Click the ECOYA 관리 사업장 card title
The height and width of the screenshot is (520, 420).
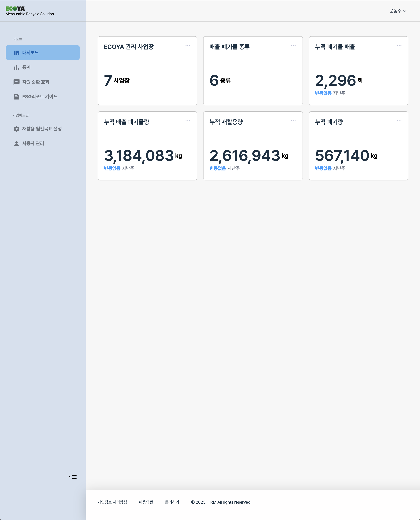[x=129, y=47]
